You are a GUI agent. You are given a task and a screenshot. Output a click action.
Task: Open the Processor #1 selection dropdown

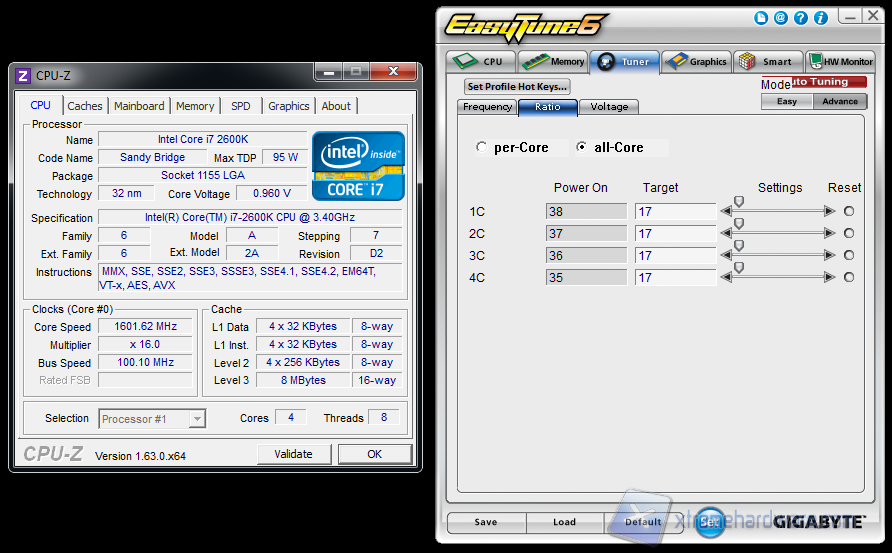click(x=152, y=419)
